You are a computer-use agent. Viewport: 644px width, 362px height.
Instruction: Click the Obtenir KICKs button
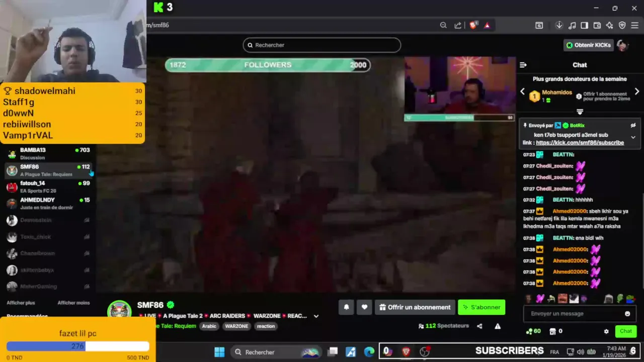click(x=588, y=45)
